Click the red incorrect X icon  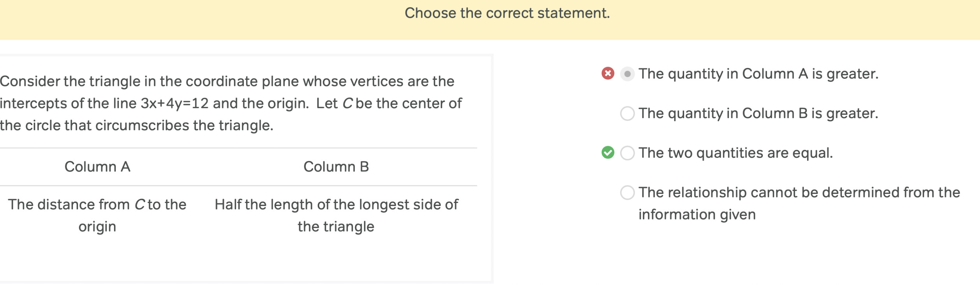pos(608,73)
